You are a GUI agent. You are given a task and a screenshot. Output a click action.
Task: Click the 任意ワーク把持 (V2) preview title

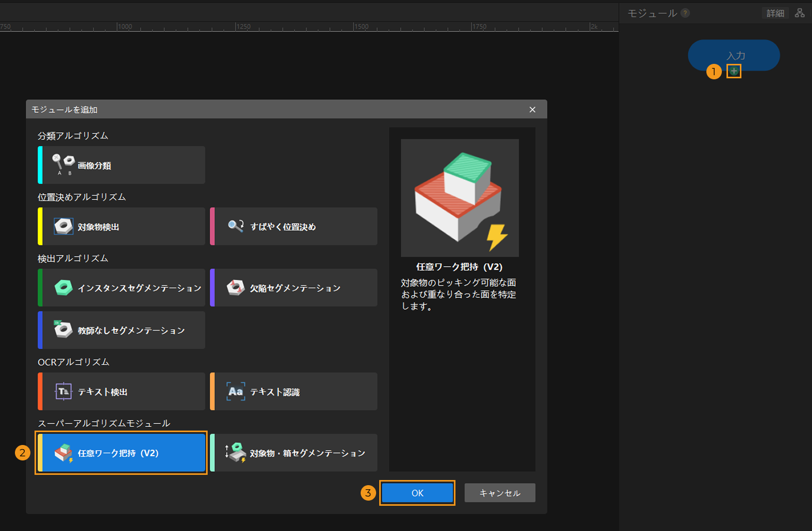[460, 267]
